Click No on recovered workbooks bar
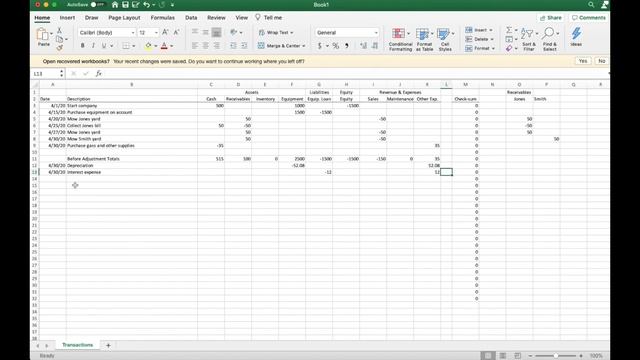 (x=602, y=61)
